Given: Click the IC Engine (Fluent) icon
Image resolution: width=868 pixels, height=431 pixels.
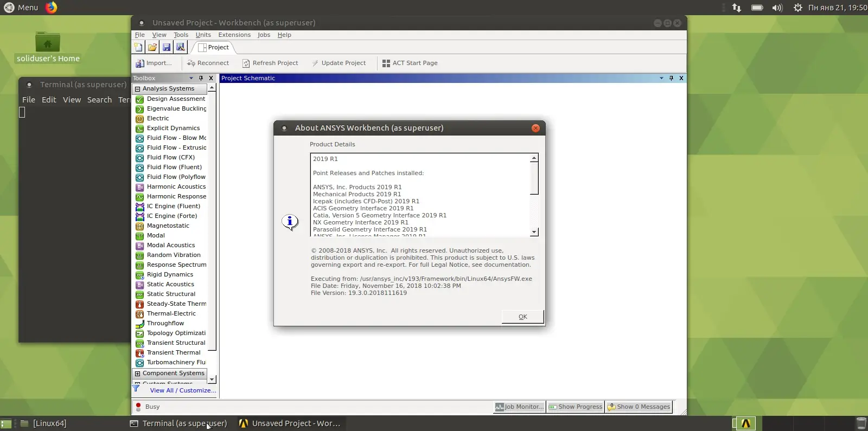Looking at the screenshot, I should tap(139, 207).
